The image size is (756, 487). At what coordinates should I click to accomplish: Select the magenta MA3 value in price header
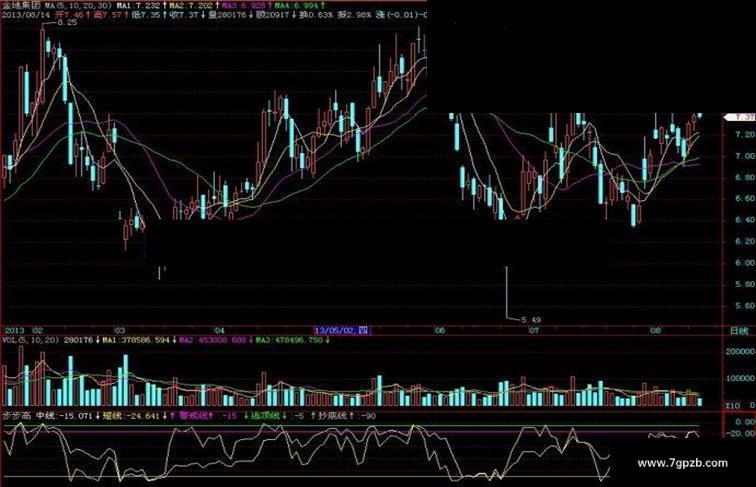pyautogui.click(x=242, y=5)
